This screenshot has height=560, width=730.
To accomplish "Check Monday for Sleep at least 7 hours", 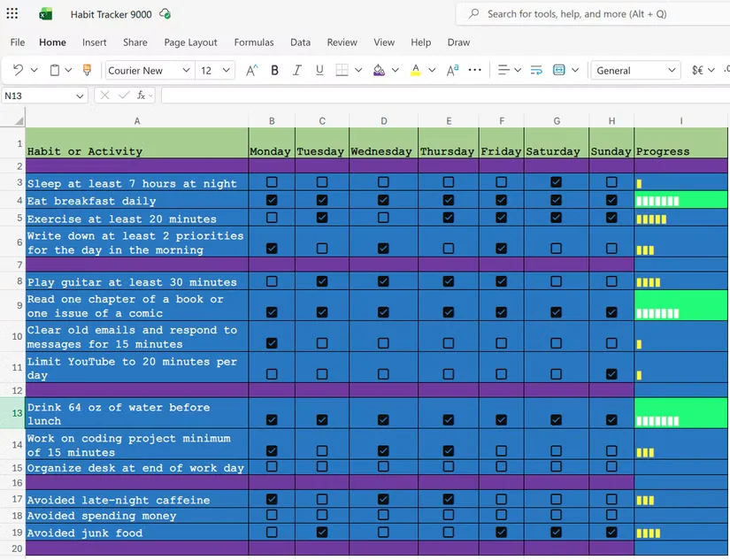I will point(272,182).
